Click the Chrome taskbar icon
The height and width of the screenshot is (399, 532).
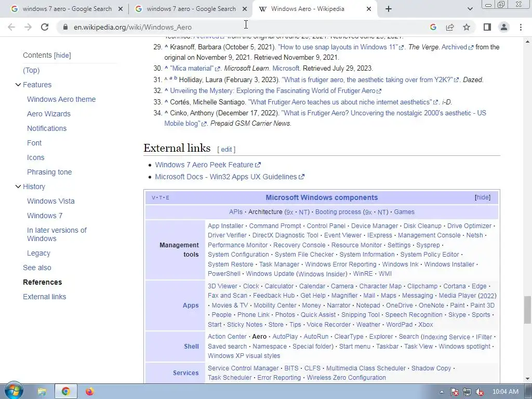click(66, 392)
